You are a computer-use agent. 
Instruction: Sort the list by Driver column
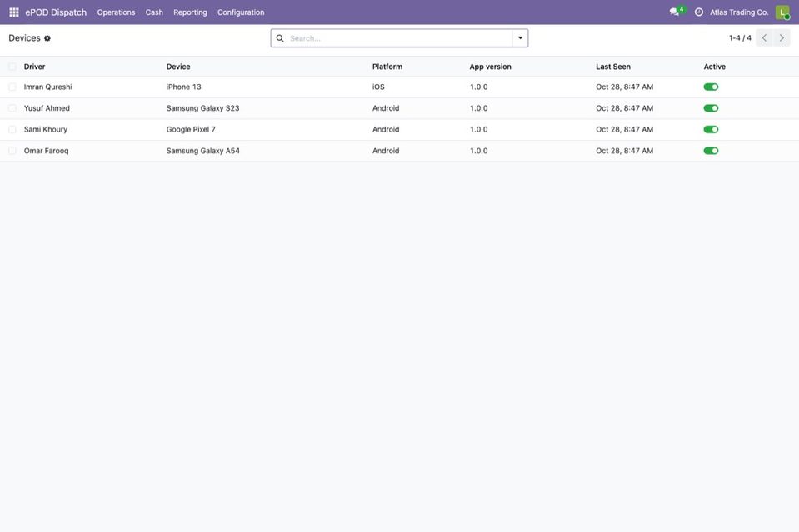tap(35, 67)
